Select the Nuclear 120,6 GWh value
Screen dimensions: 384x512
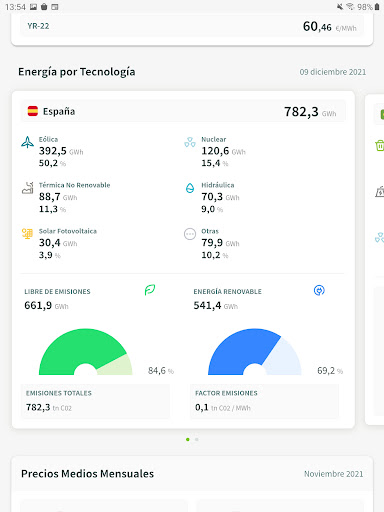(223, 151)
